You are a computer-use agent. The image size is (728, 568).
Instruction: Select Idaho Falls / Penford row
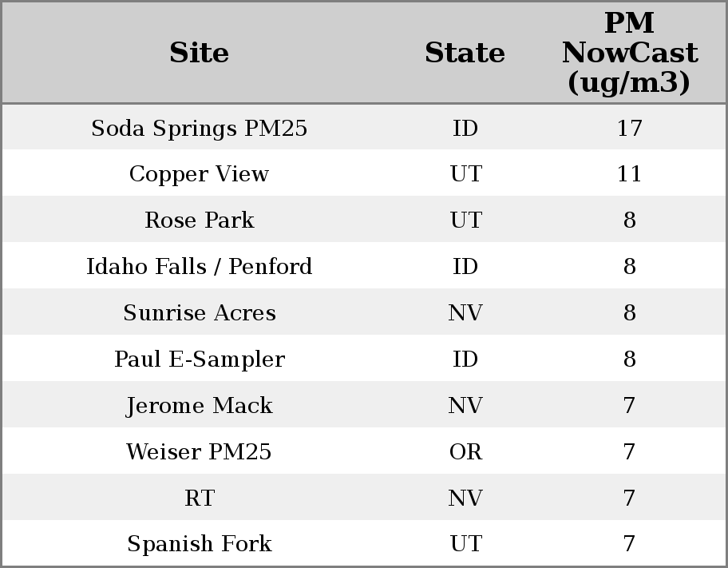pyautogui.click(x=199, y=267)
